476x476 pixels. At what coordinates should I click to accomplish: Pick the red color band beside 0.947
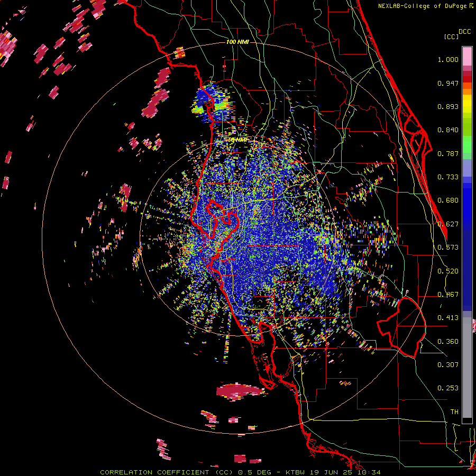coord(467,79)
